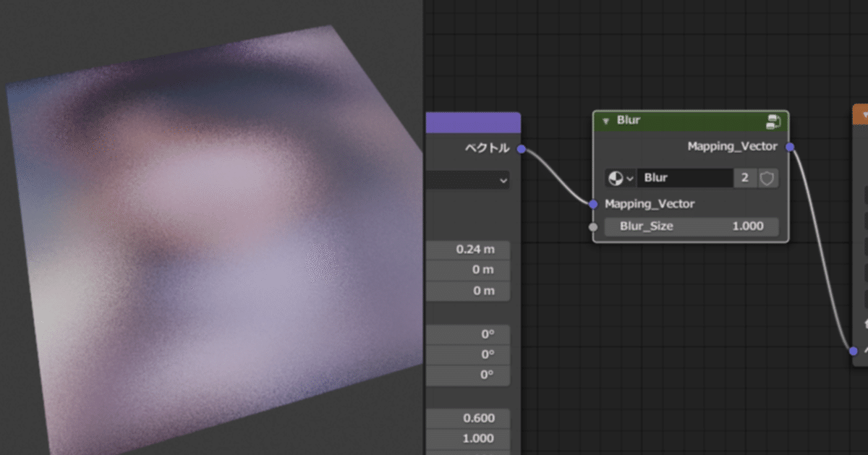Click the 0.600 scale value field
868x455 pixels.
click(468, 418)
